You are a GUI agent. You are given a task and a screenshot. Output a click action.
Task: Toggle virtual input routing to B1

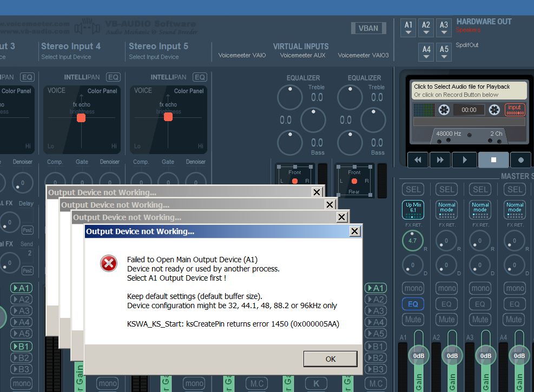coord(375,347)
